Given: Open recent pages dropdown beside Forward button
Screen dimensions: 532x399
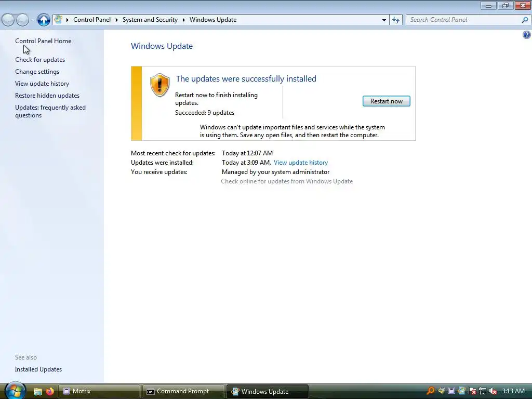Looking at the screenshot, I should [x=33, y=20].
